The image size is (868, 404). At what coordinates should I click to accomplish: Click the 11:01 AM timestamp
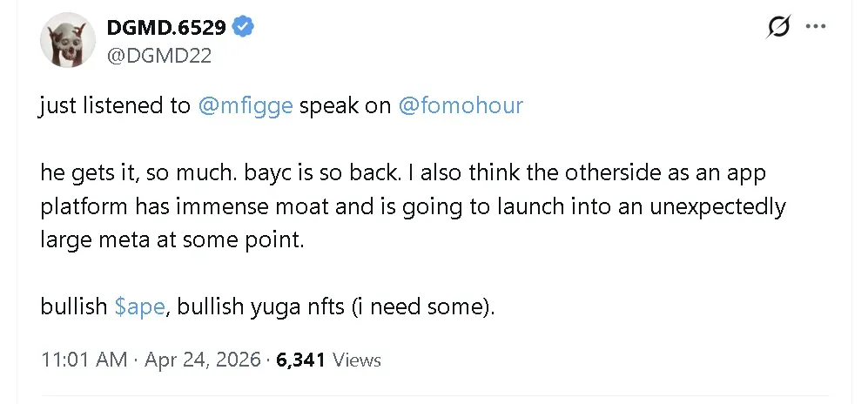84,360
